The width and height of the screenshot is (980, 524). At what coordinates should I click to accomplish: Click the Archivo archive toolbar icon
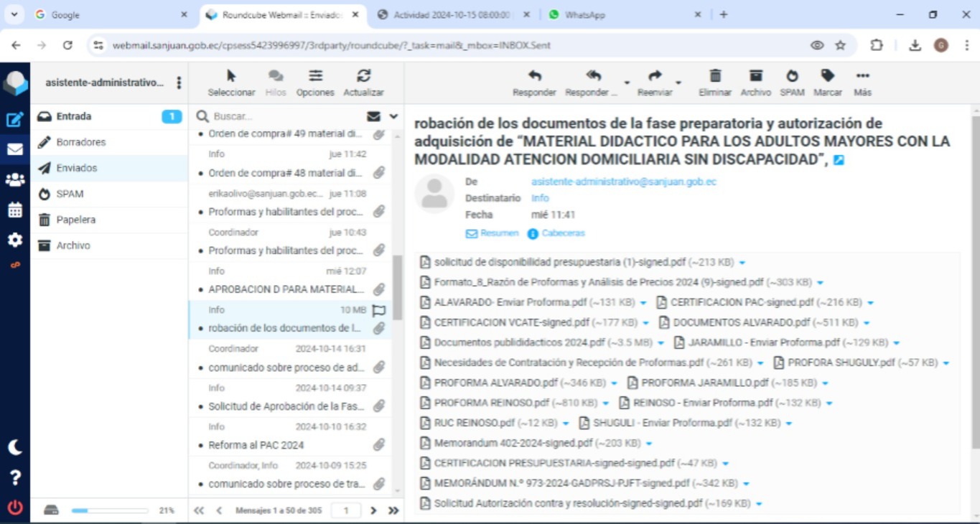click(755, 77)
